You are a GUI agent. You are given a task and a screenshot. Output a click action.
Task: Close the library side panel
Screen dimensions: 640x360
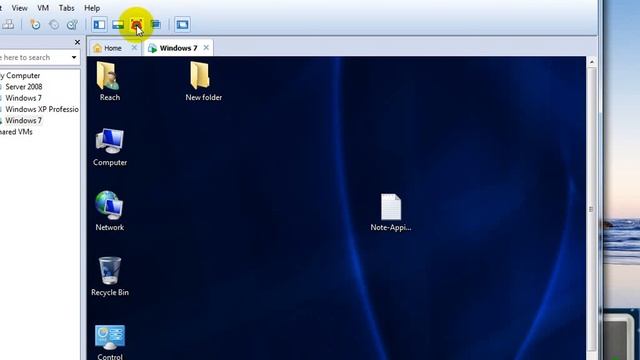[77, 42]
